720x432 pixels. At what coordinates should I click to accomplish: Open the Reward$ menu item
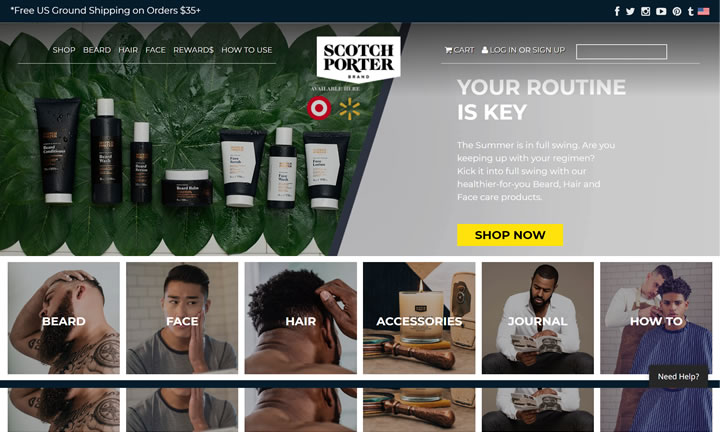(x=193, y=50)
